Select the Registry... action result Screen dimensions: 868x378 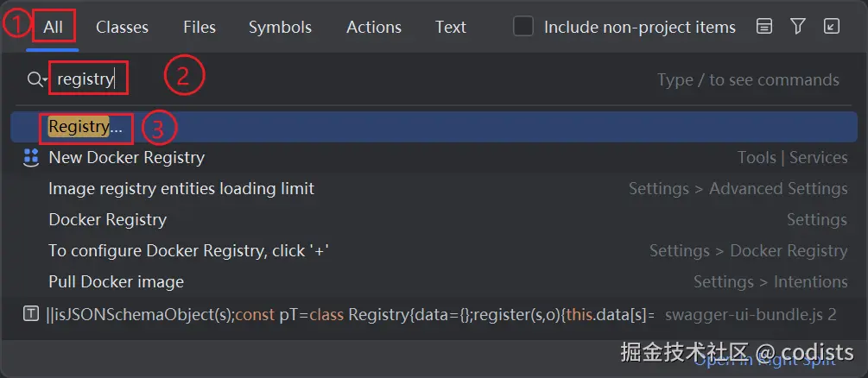(x=86, y=127)
